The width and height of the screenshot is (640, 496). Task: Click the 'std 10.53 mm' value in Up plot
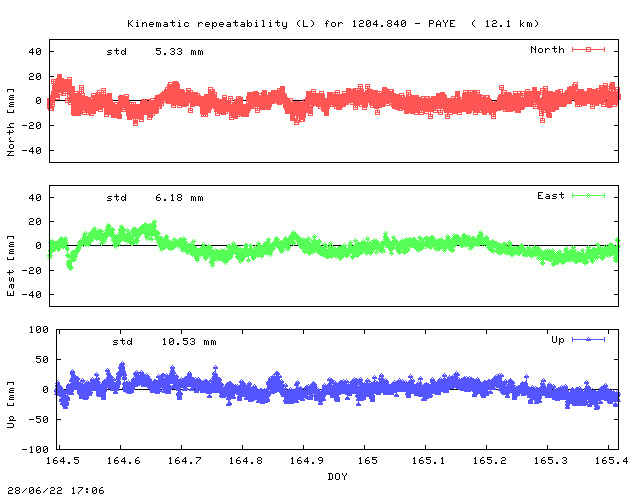pyautogui.click(x=164, y=342)
